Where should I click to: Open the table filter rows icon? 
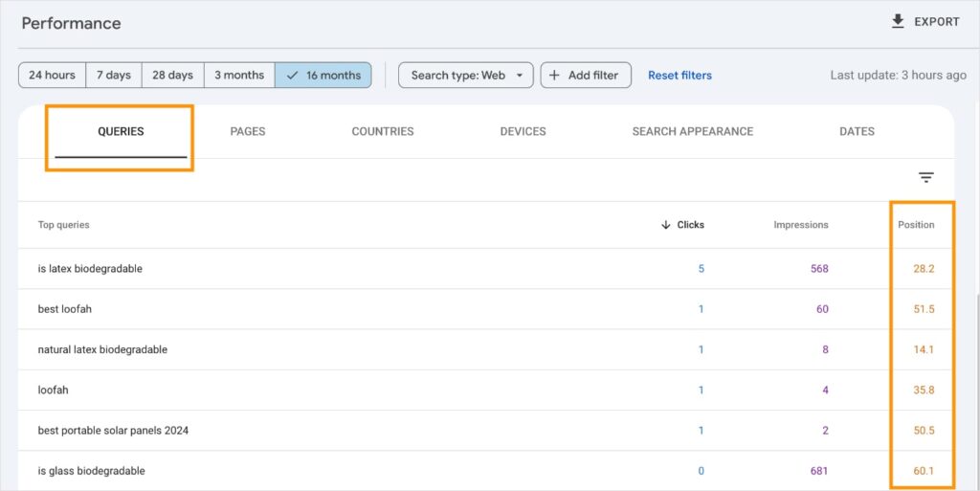point(925,177)
